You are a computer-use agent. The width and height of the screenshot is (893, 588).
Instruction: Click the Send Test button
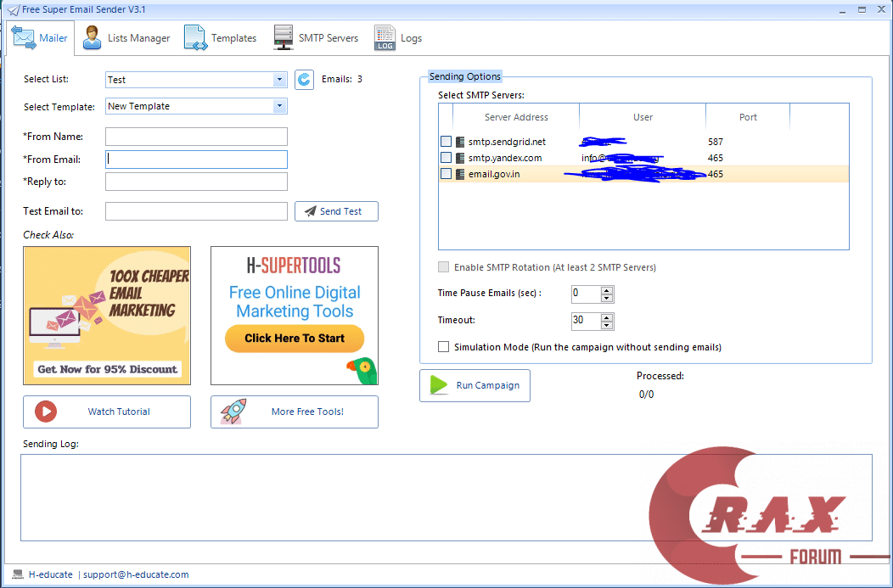(x=336, y=211)
